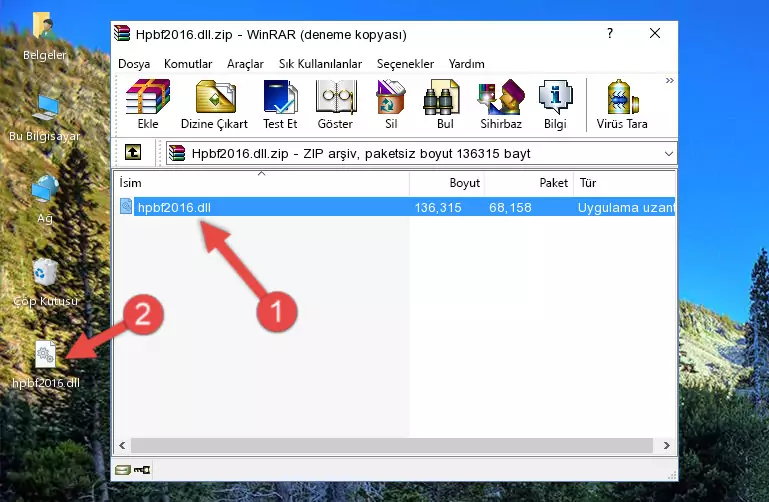The width and height of the screenshot is (769, 502).
Task: Click Dizine Çıkart extract icon
Action: tap(214, 104)
